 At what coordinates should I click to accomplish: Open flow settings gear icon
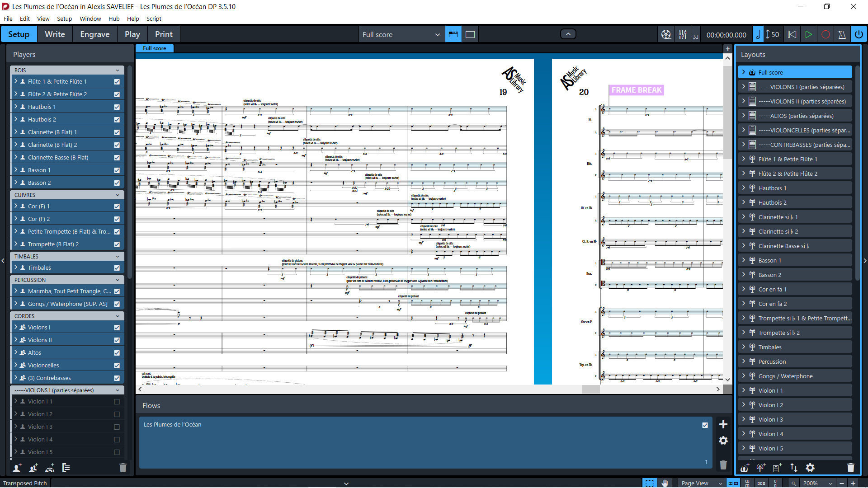click(723, 441)
